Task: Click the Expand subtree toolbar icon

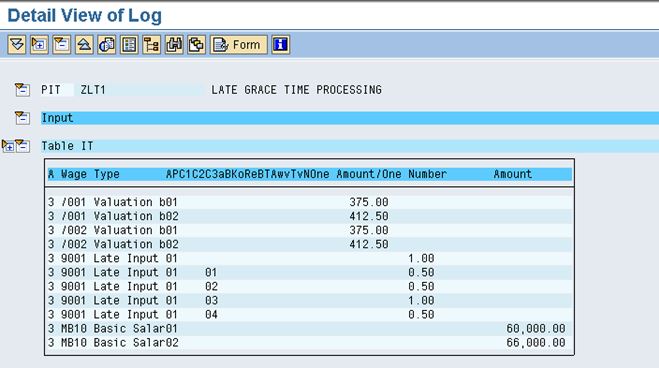Action: pos(39,45)
